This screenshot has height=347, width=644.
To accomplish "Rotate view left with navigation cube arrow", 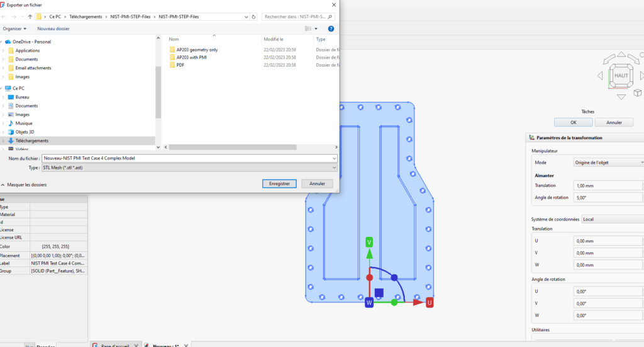I will coord(600,76).
